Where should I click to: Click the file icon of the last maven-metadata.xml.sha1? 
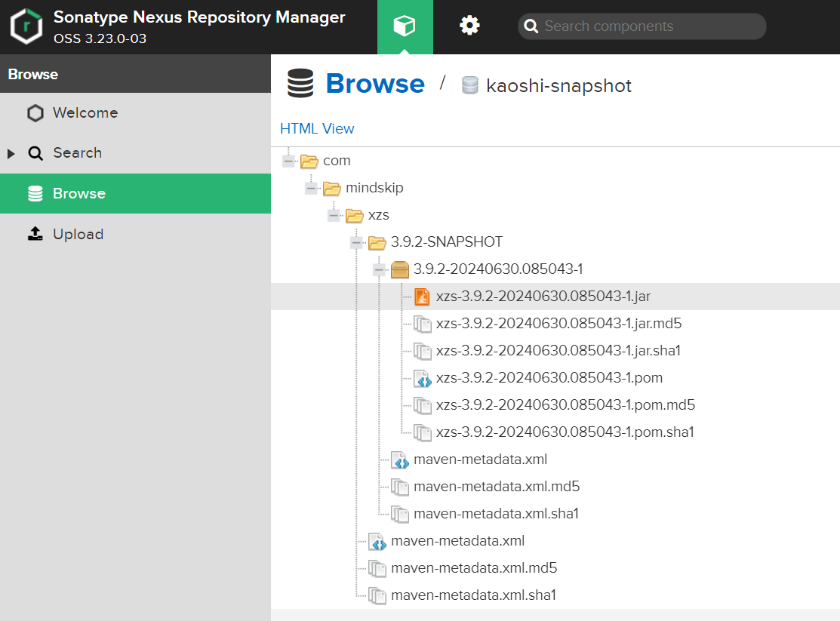point(377,595)
